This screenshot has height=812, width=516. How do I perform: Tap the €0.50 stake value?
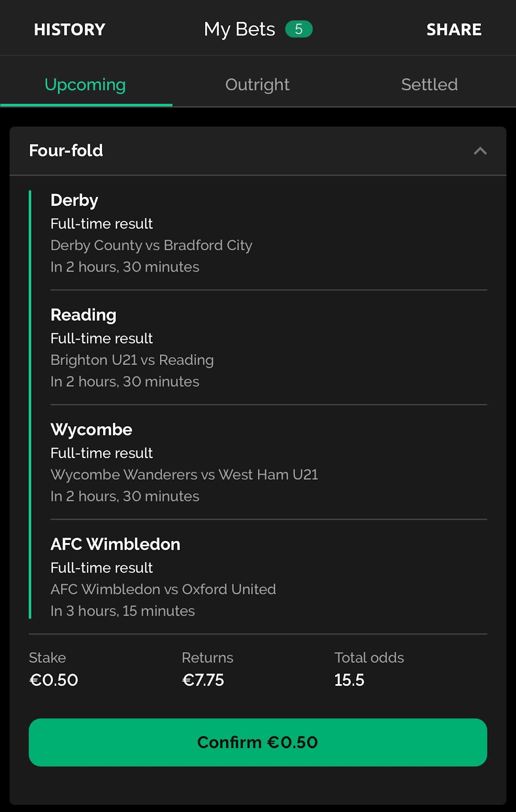(54, 680)
